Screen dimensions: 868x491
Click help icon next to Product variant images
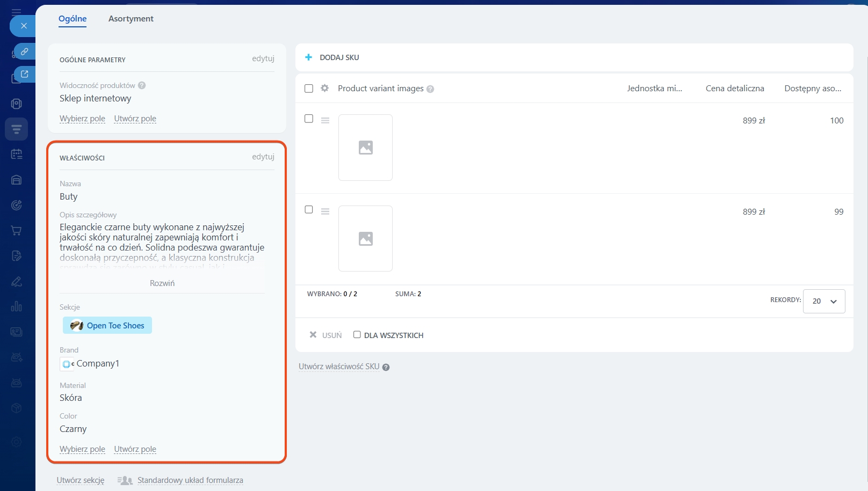(x=430, y=89)
